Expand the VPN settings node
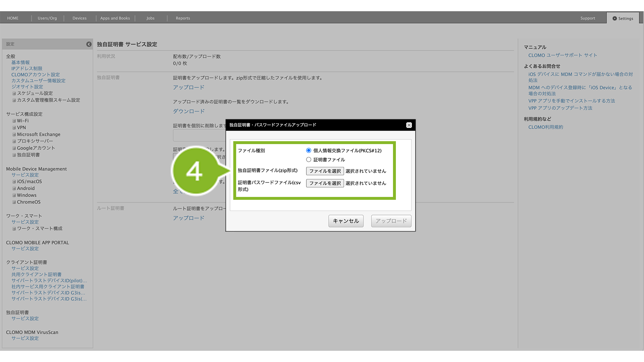The height and width of the screenshot is (362, 644). tap(14, 128)
